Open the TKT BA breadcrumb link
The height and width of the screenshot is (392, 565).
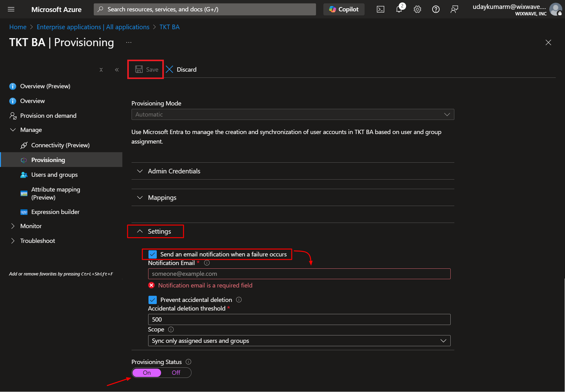click(169, 27)
